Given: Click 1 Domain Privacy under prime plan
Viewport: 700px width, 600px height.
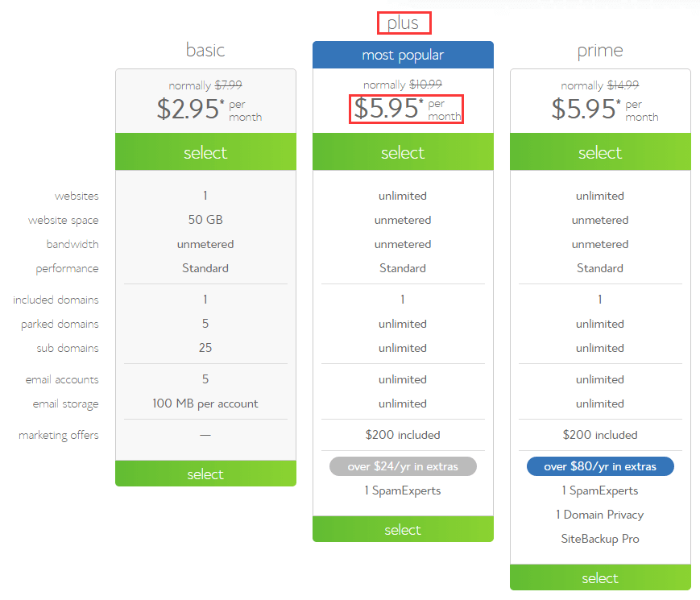Looking at the screenshot, I should [599, 514].
